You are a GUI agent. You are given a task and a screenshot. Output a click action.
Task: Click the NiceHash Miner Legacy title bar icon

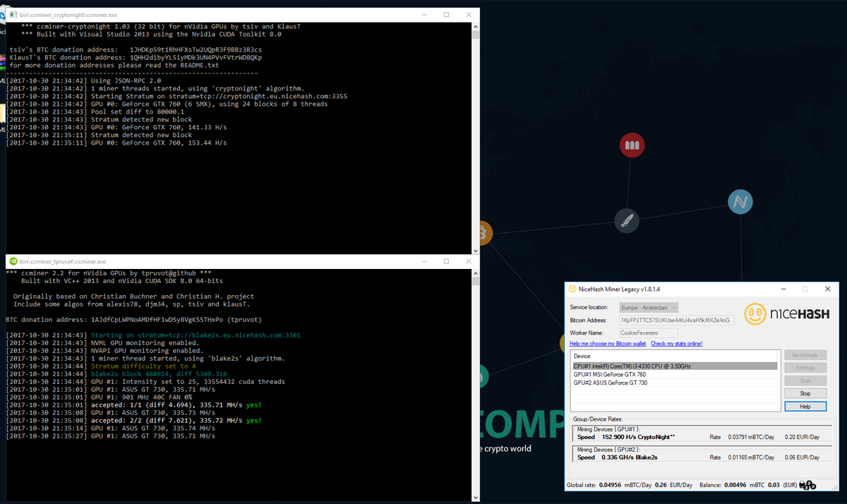point(572,289)
